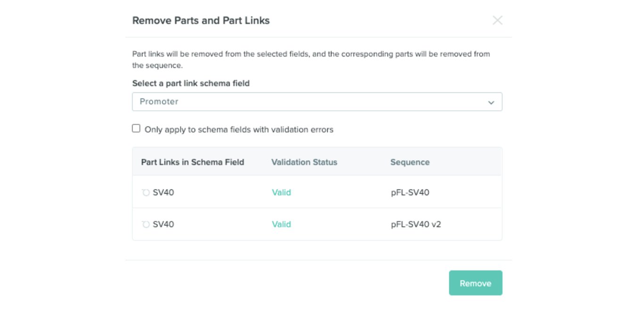Click the circular part icon in second SV40 row
The height and width of the screenshot is (312, 644).
coord(146,224)
